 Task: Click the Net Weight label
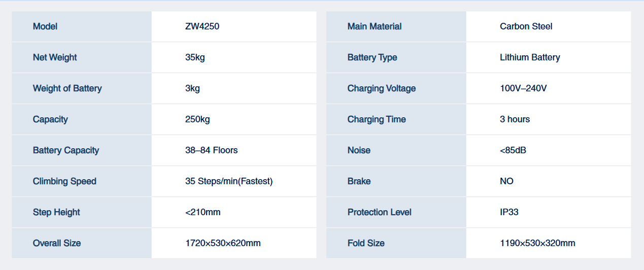tap(55, 57)
